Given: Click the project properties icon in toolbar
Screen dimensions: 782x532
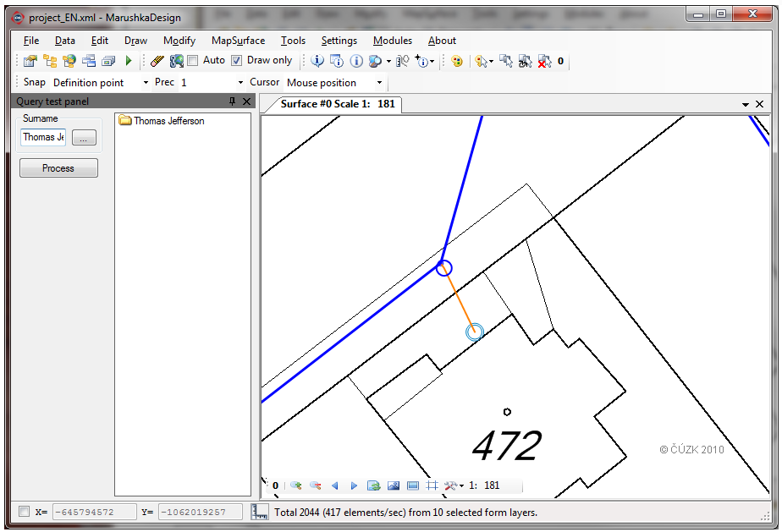Looking at the screenshot, I should (x=30, y=61).
